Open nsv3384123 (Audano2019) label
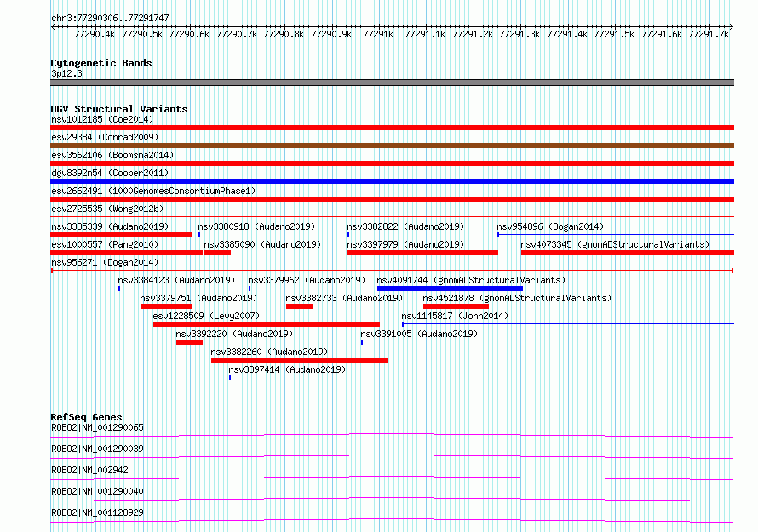Screen dimensions: 758x532 pyautogui.click(x=176, y=280)
